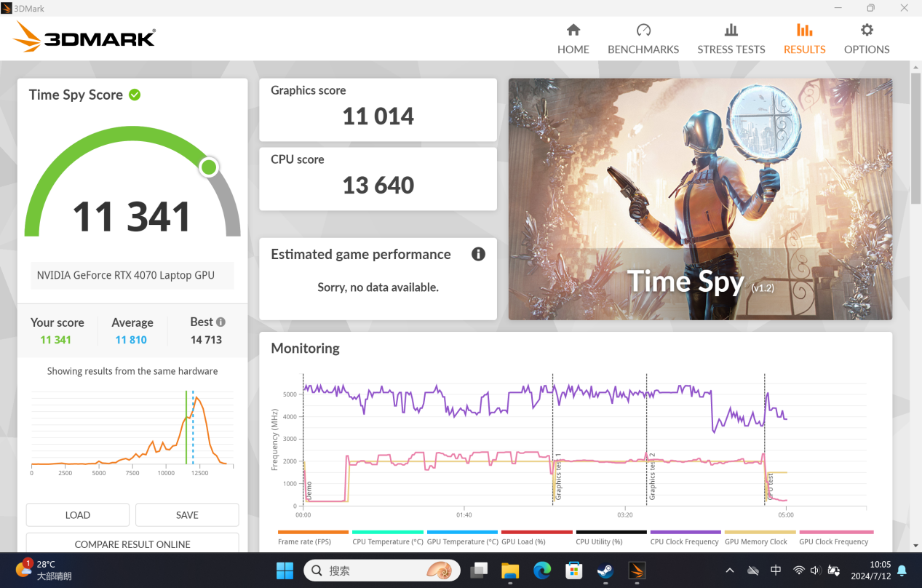
Task: Open Task View from the taskbar
Action: [x=479, y=571]
